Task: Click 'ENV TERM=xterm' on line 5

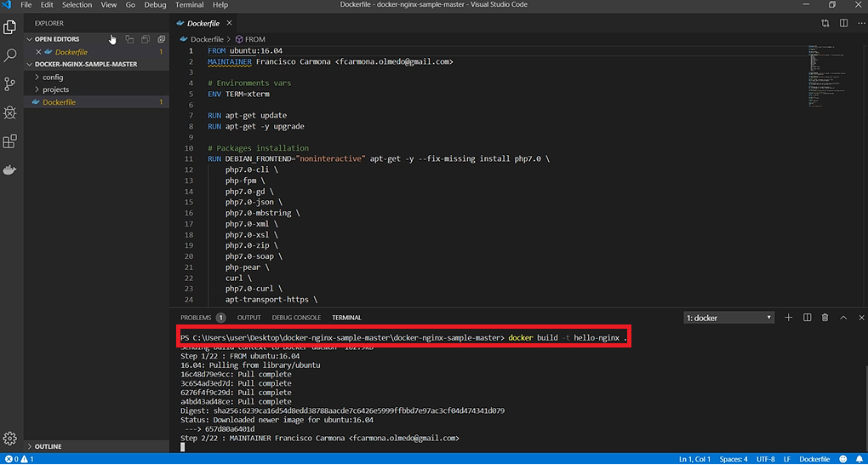Action: click(x=238, y=94)
